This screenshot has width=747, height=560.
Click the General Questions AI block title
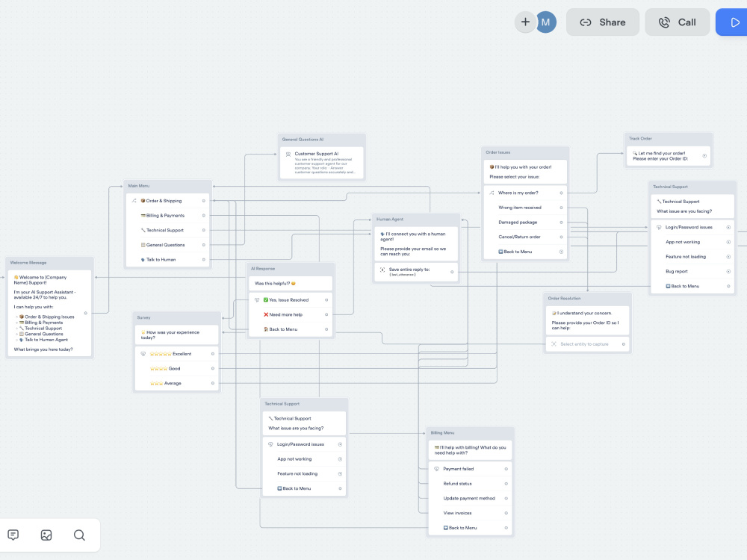click(303, 140)
